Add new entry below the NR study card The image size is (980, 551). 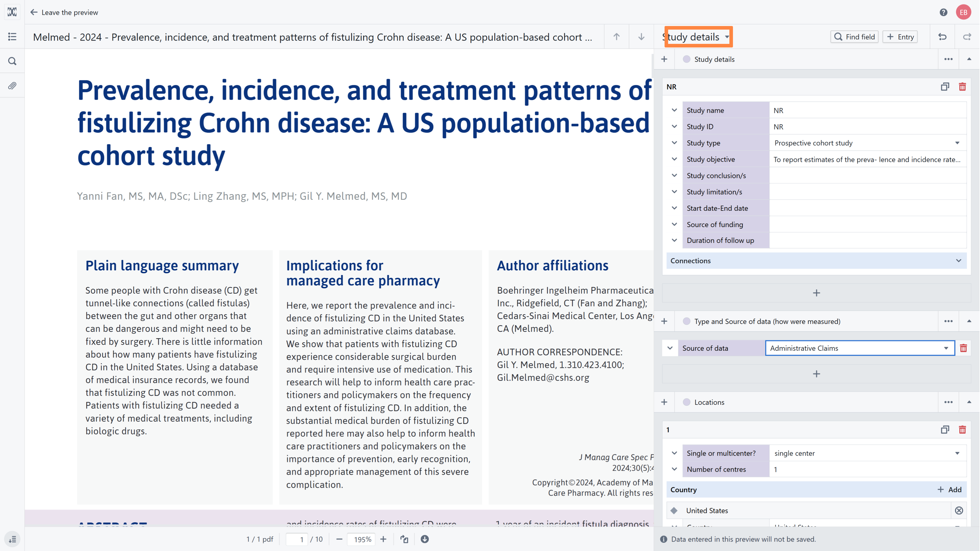[x=816, y=293]
